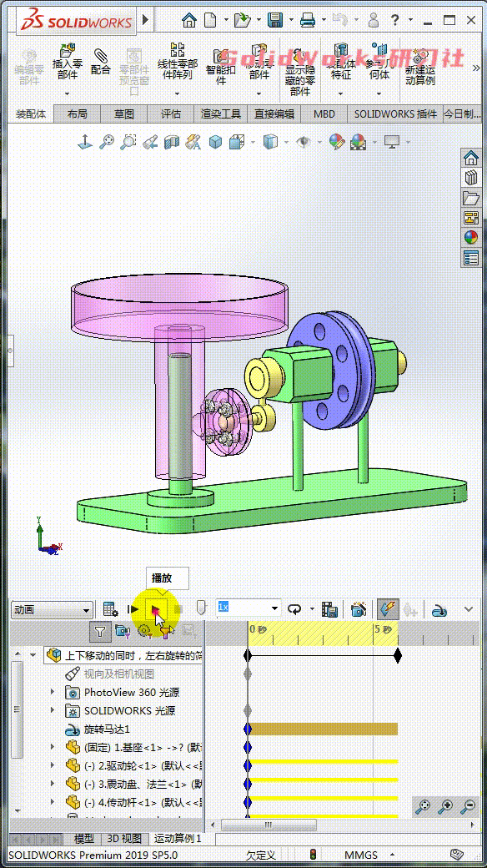Zoom in on the timeline
Viewport: 487px width, 868px height.
445,807
